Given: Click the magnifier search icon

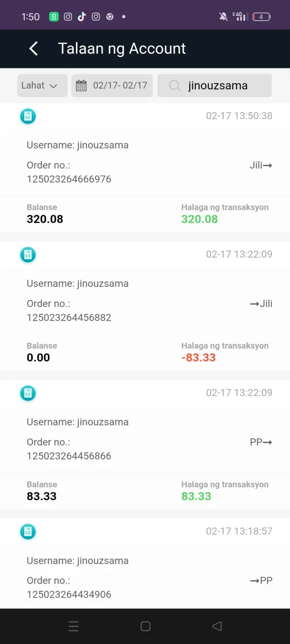Looking at the screenshot, I should pyautogui.click(x=175, y=86).
